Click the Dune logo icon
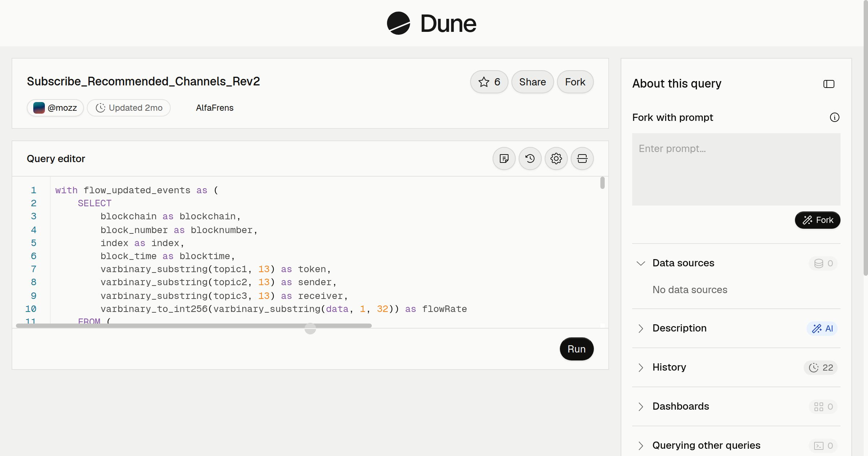 tap(398, 23)
